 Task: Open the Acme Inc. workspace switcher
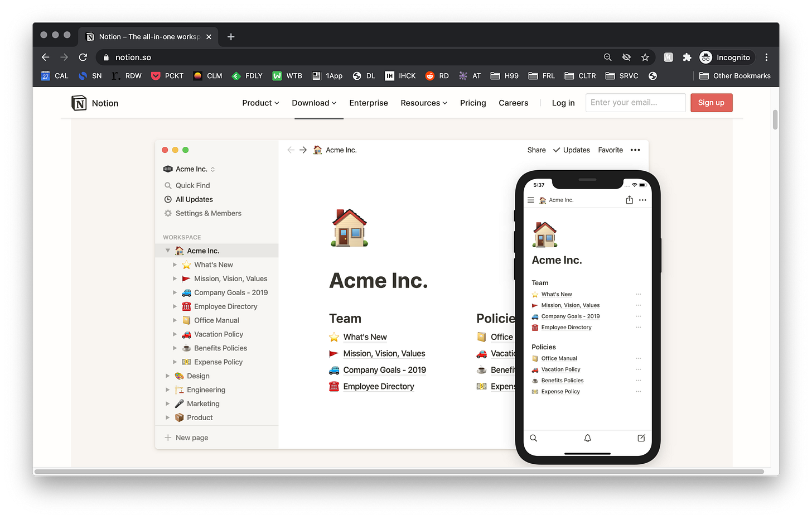[x=189, y=169]
